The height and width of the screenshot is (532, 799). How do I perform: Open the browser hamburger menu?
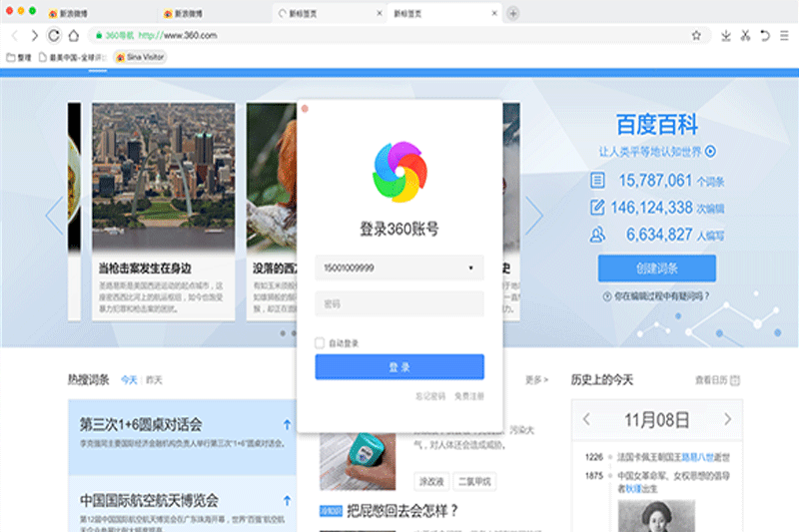tap(783, 36)
